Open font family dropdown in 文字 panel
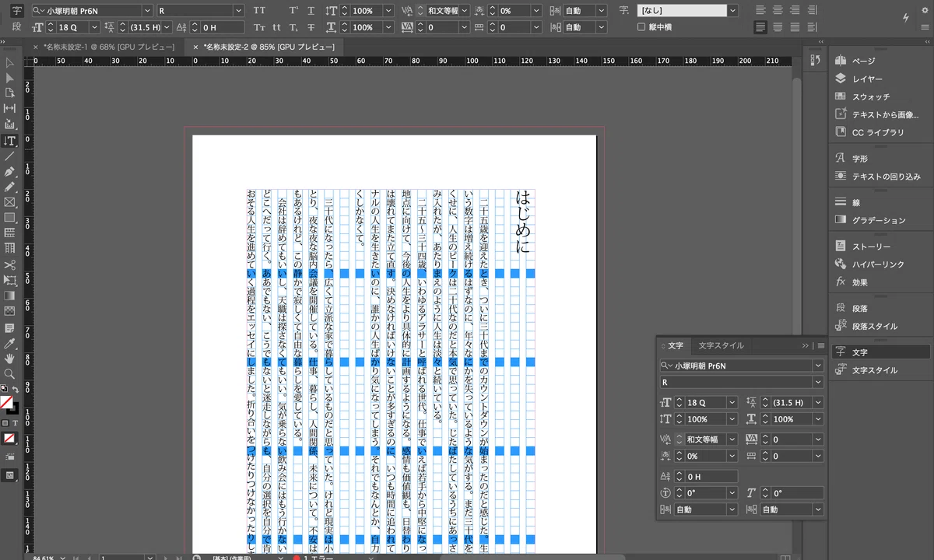Image resolution: width=934 pixels, height=560 pixels. [x=818, y=365]
